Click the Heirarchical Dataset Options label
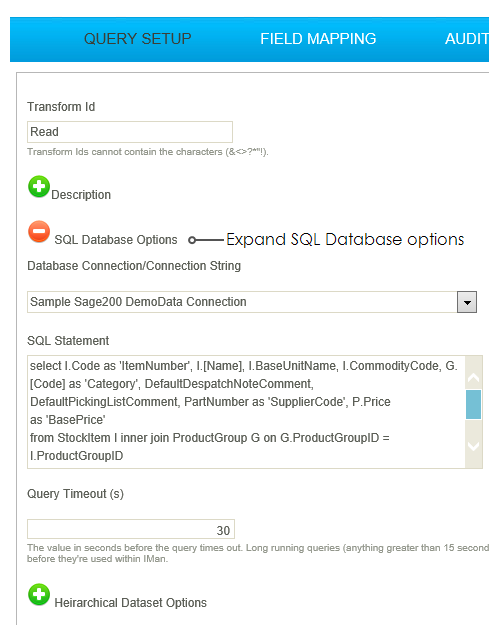The width and height of the screenshot is (499, 635). [x=130, y=603]
